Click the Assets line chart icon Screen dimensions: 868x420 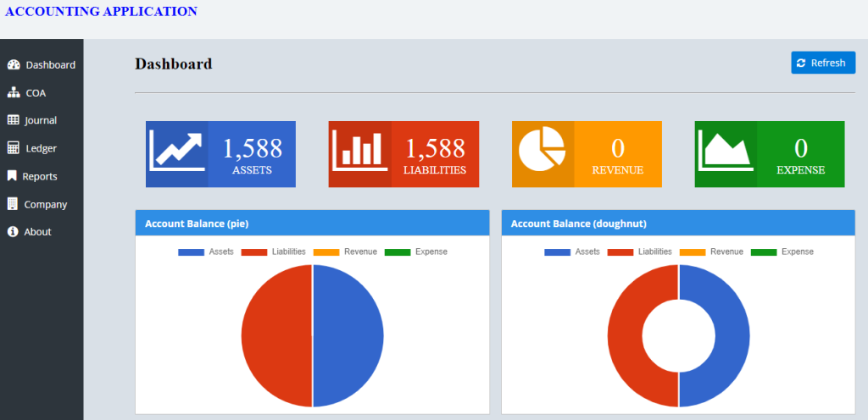[x=176, y=153]
